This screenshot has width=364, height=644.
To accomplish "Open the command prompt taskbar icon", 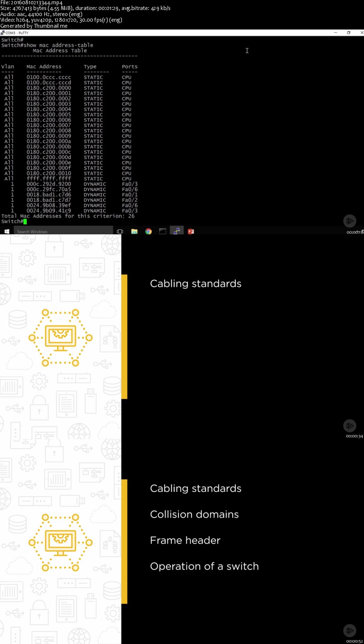I will tap(162, 231).
